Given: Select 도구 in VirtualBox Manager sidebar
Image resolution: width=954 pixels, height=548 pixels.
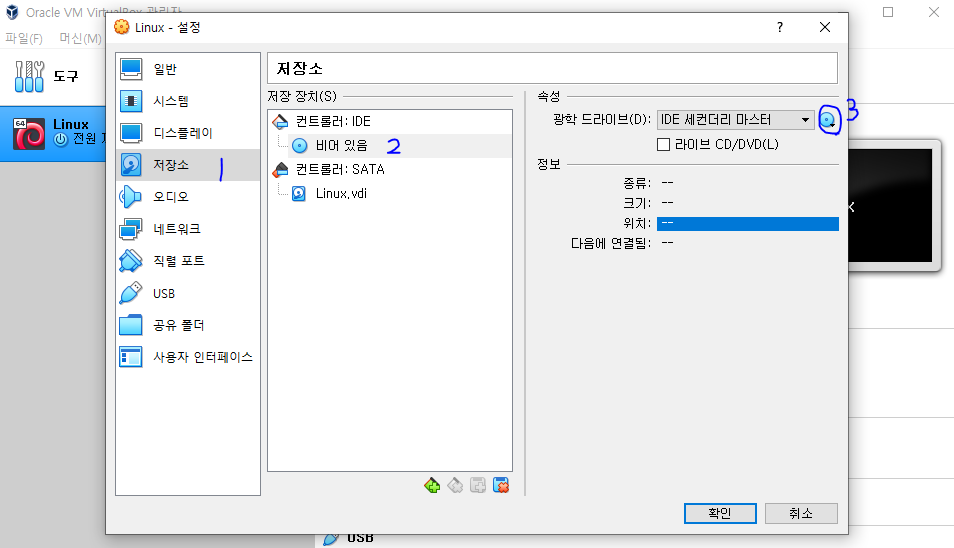Looking at the screenshot, I should (x=53, y=77).
